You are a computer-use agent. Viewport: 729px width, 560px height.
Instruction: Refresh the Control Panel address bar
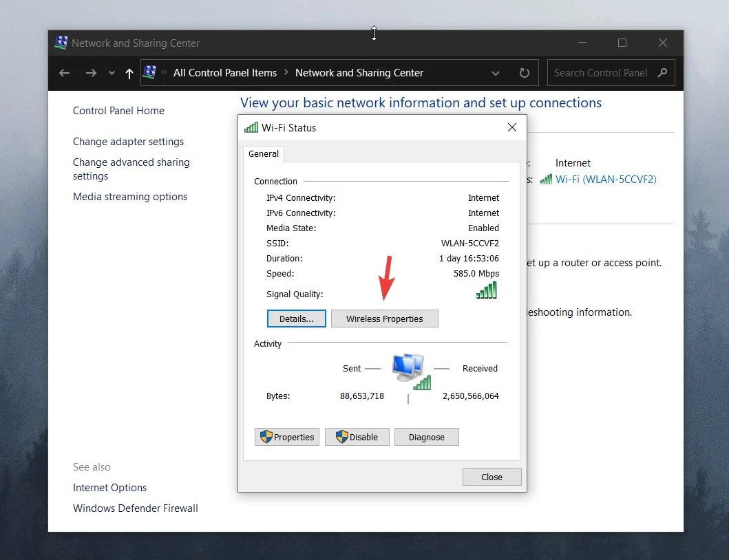coord(525,73)
